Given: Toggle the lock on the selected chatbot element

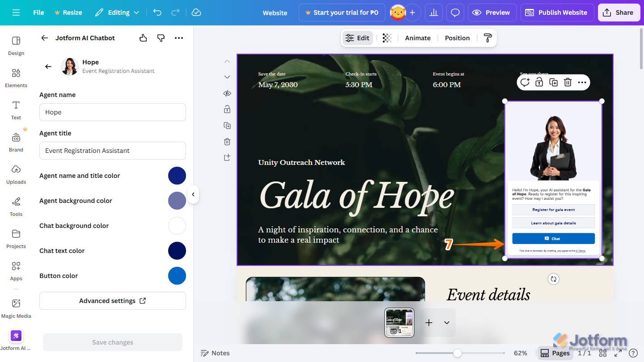Looking at the screenshot, I should click(539, 82).
